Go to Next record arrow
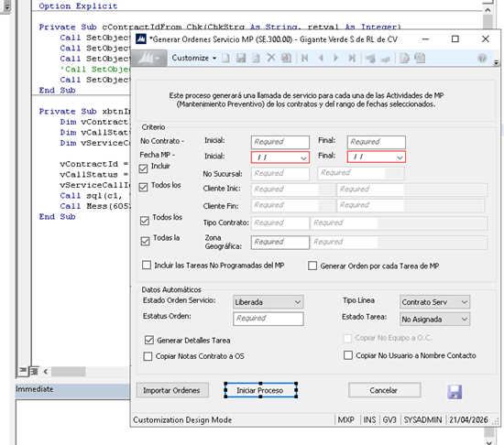The image size is (504, 445). point(336,58)
